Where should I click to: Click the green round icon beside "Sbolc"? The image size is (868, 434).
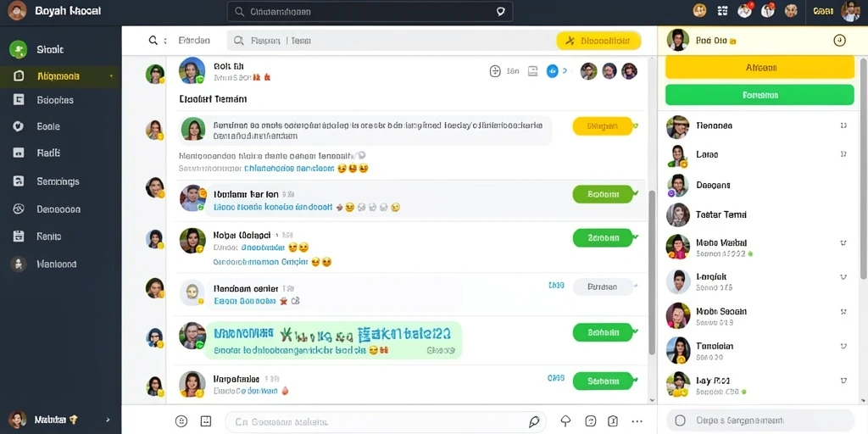[19, 49]
